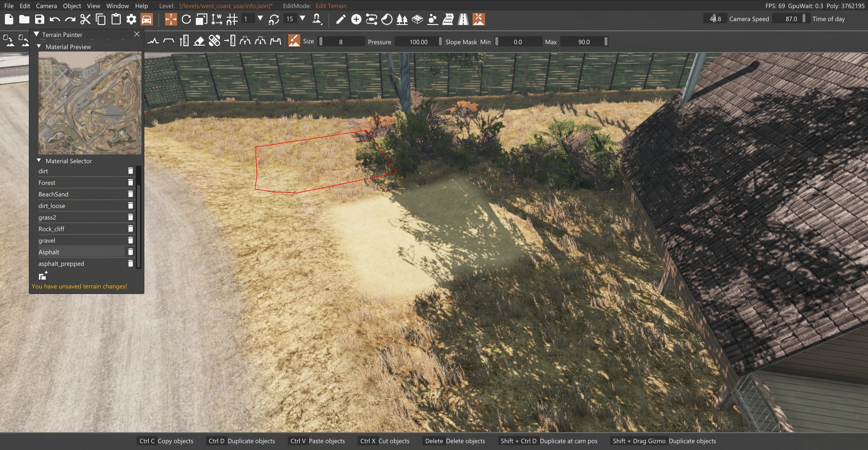Open the View menu
Image resolution: width=868 pixels, height=450 pixels.
pyautogui.click(x=93, y=6)
